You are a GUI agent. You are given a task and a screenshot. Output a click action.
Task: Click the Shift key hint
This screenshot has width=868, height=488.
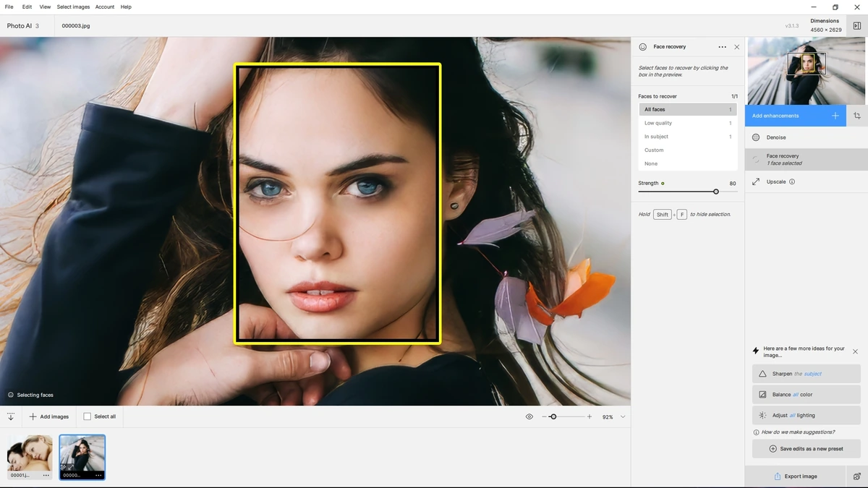pos(663,215)
